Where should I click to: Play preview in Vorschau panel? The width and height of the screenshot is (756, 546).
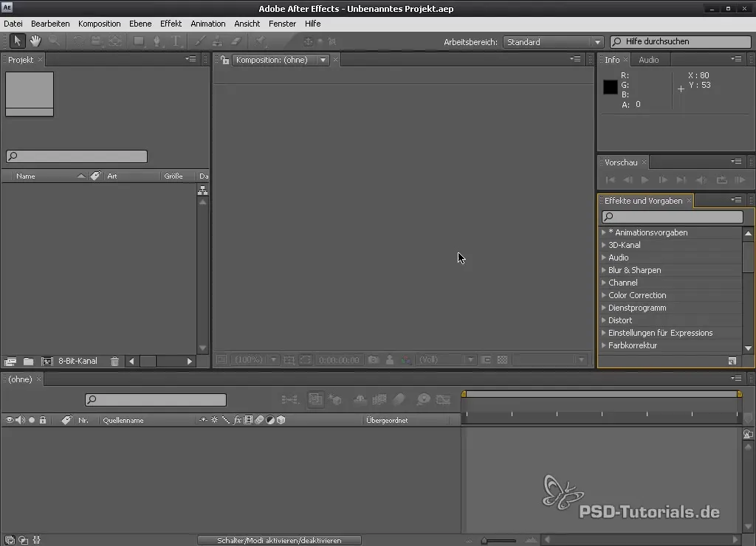(645, 180)
